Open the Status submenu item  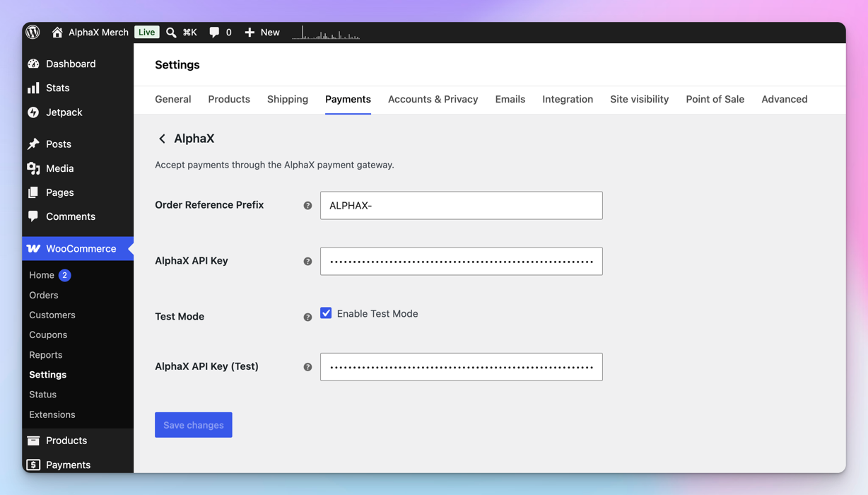[x=43, y=395]
